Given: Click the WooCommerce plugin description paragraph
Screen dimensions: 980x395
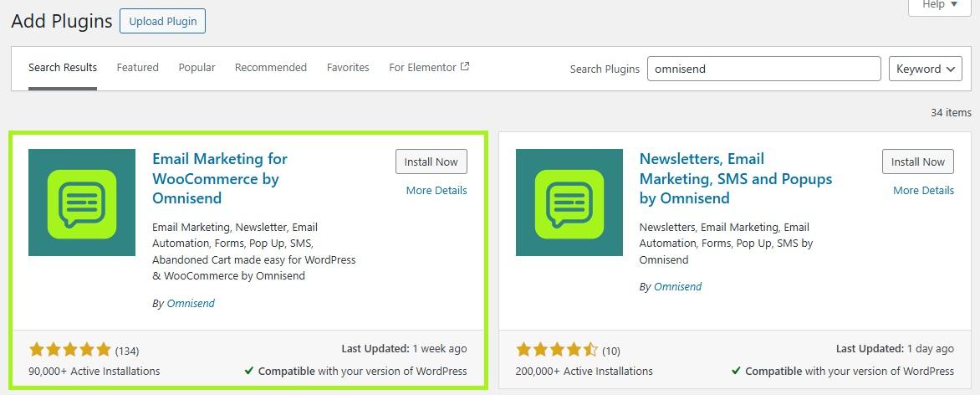Looking at the screenshot, I should (x=253, y=252).
